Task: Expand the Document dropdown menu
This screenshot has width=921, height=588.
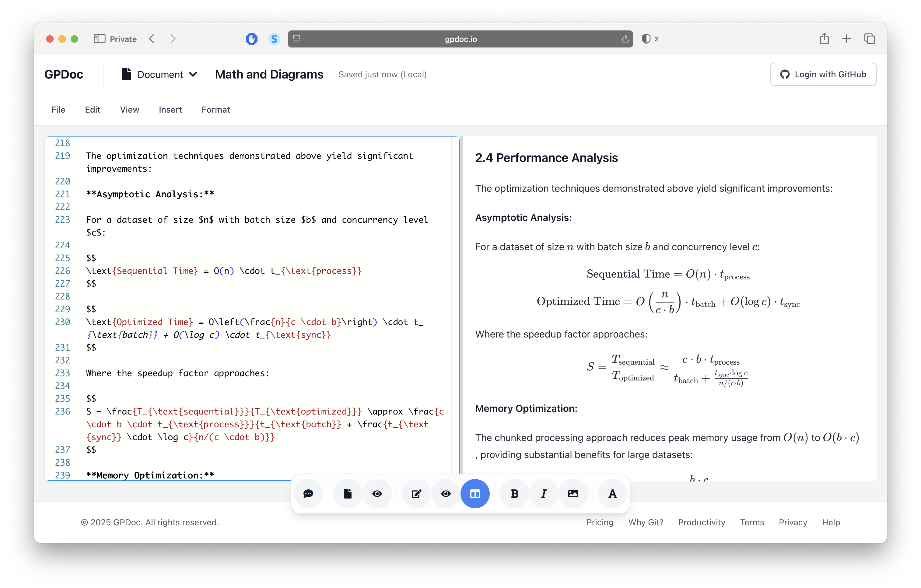Action: point(159,74)
